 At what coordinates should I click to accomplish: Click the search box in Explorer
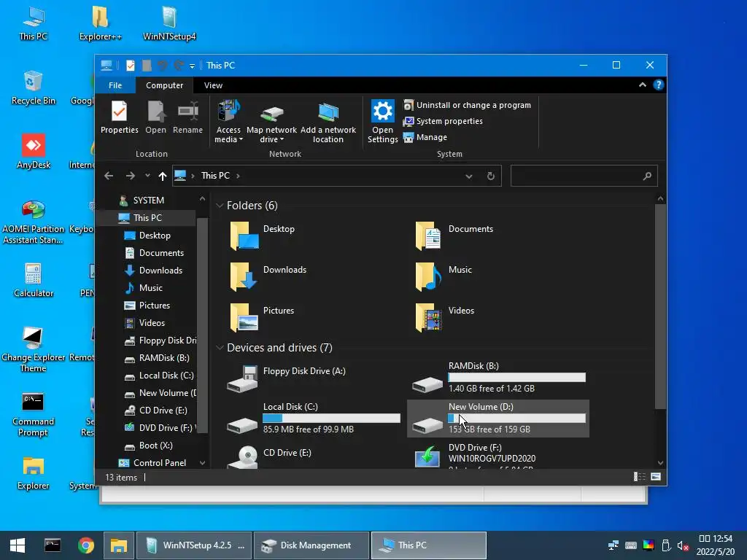click(x=584, y=176)
